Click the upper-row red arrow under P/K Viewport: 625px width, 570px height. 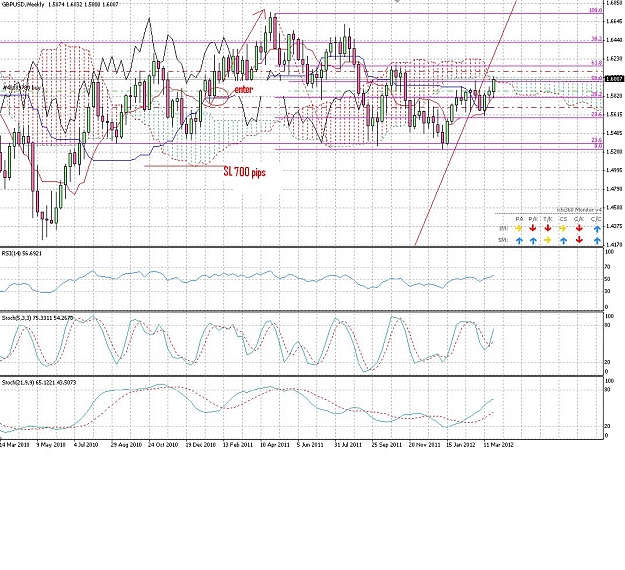point(533,228)
